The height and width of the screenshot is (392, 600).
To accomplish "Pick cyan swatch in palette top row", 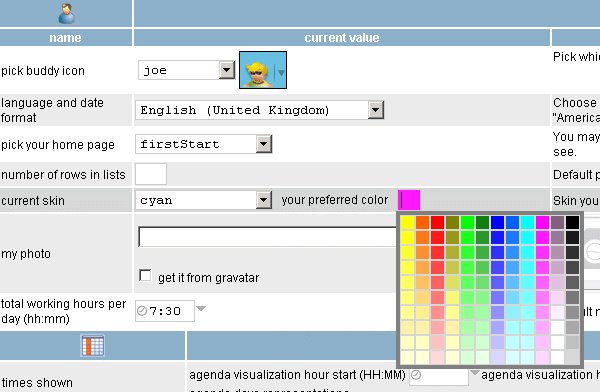I will tap(527, 222).
